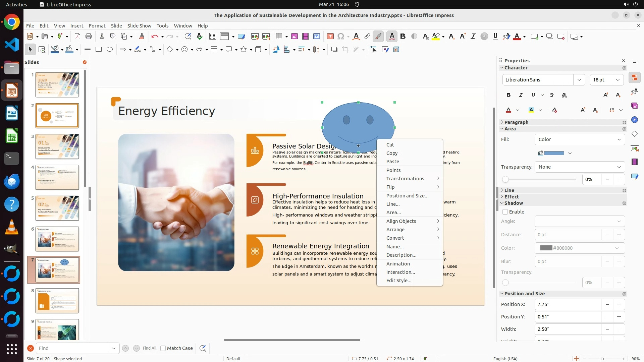Viewport: 644px width, 362px height.
Task: Click the Find All button
Action: pyautogui.click(x=150, y=348)
